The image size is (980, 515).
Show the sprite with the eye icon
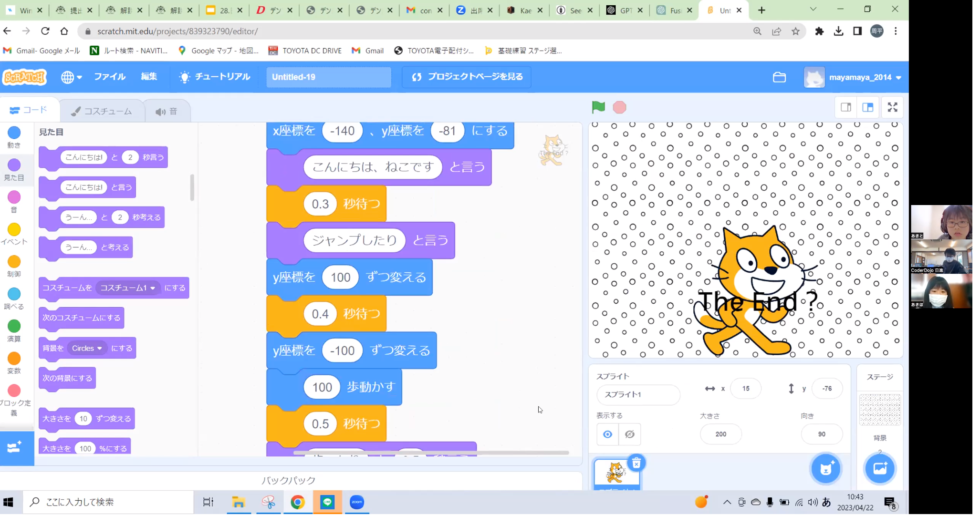click(x=607, y=434)
